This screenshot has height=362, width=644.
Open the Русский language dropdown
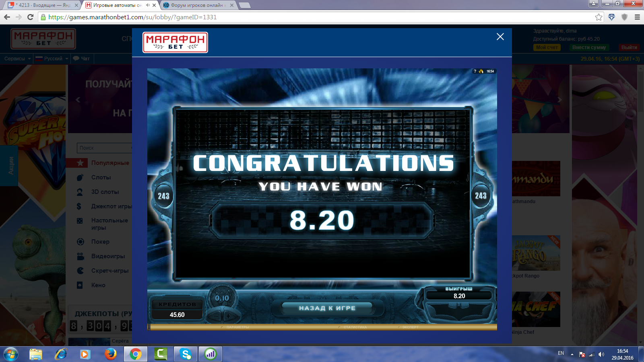(52, 59)
